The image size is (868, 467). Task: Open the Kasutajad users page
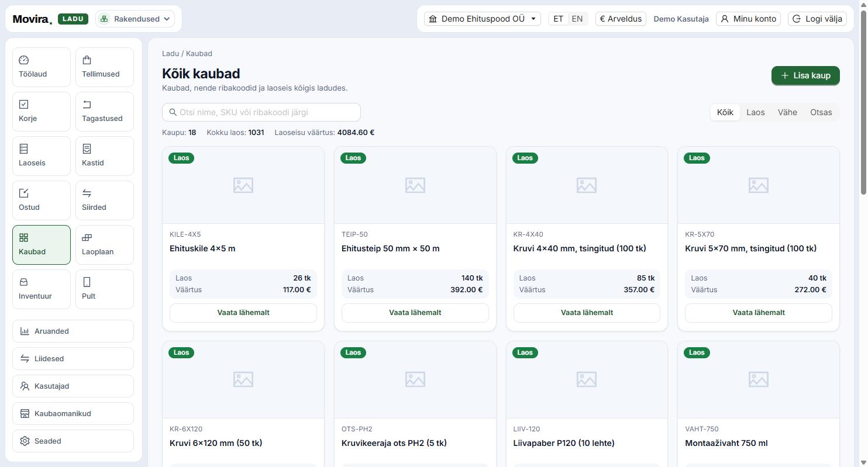point(73,386)
